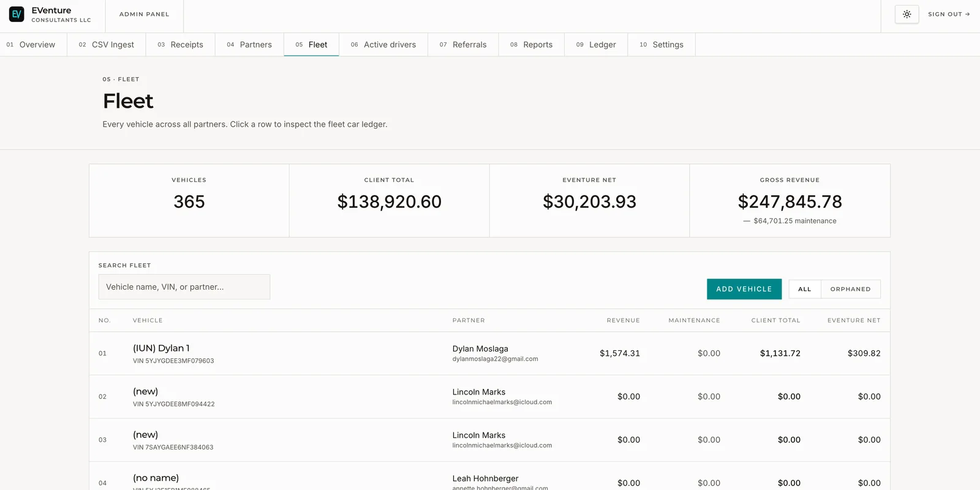
Task: Click Leah Hohnberger partner name
Action: pyautogui.click(x=486, y=478)
